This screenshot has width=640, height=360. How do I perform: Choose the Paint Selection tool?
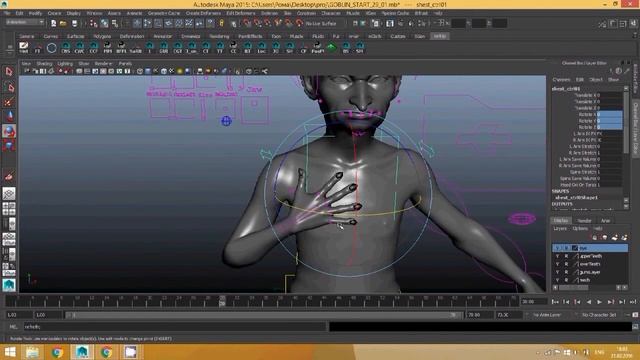point(9,102)
